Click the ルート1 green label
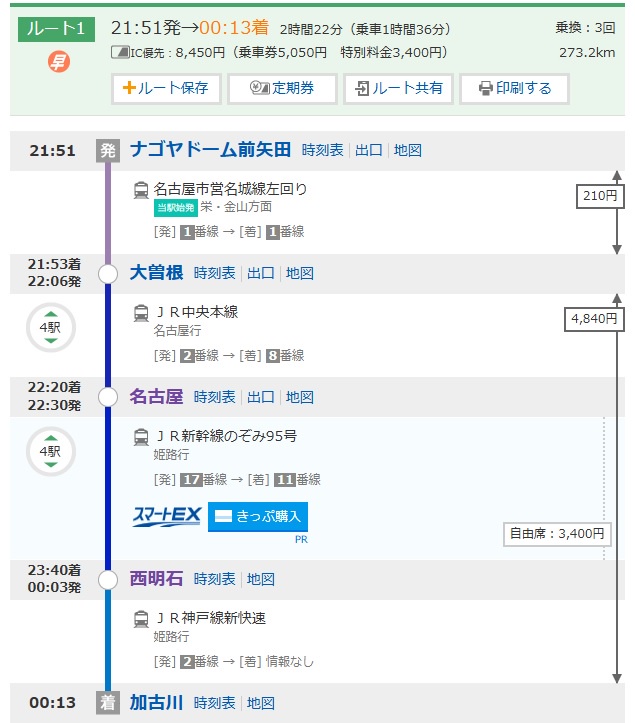This screenshot has width=635, height=723. pos(56,29)
